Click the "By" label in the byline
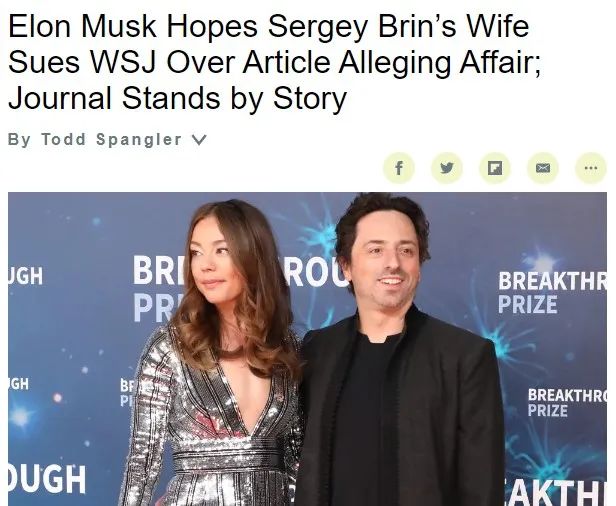616x506 pixels. (19, 139)
